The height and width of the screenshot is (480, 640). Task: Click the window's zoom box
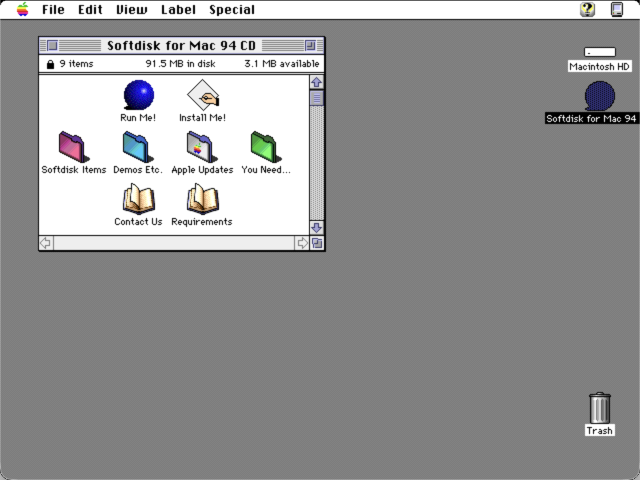tap(311, 45)
